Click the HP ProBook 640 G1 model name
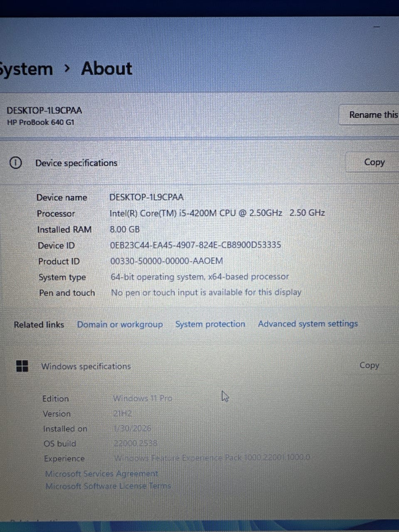The width and height of the screenshot is (399, 532). pos(40,123)
